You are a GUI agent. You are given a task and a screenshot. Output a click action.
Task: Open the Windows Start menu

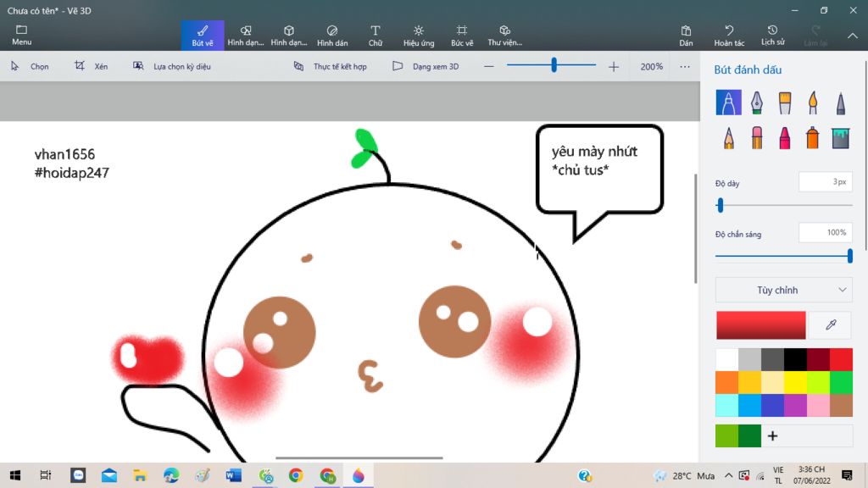[x=15, y=475]
